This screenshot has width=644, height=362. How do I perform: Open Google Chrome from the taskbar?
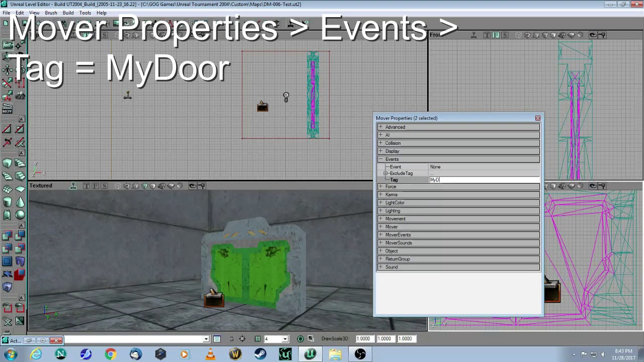click(110, 354)
